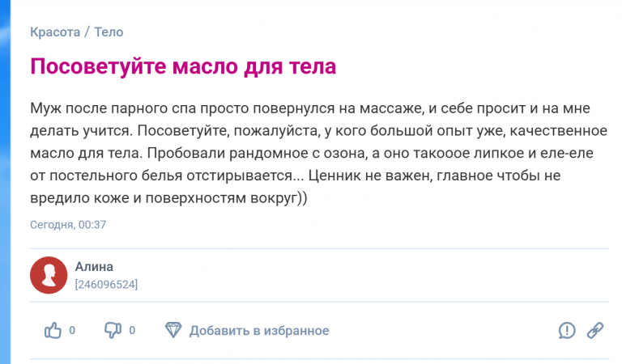The image size is (622, 364).
Task: Click the dislike counter next to thumbs-down
Action: [132, 330]
